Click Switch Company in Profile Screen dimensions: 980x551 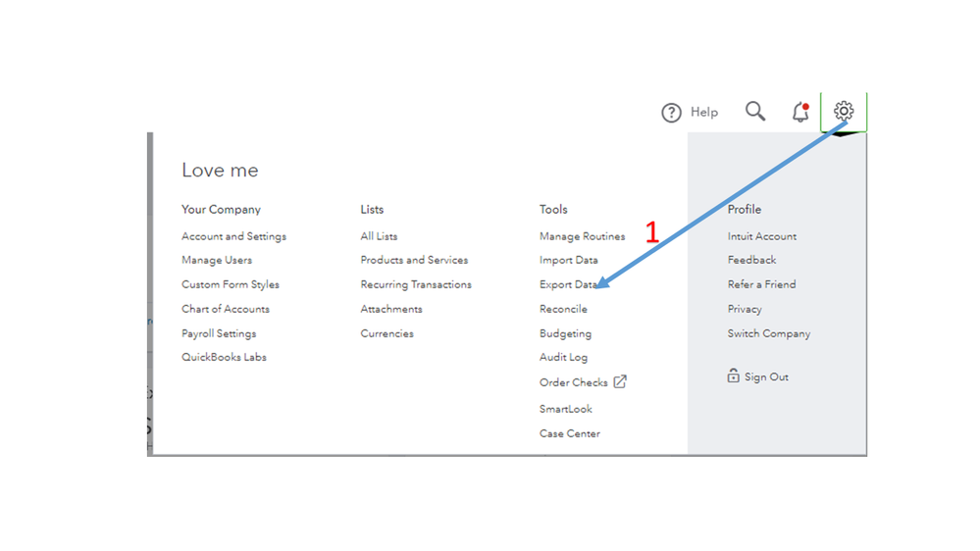click(768, 333)
